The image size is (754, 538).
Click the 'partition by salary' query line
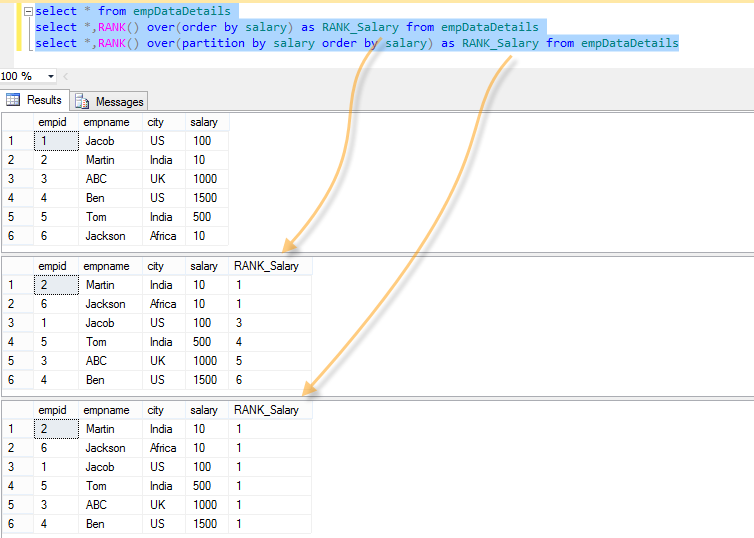[357, 43]
